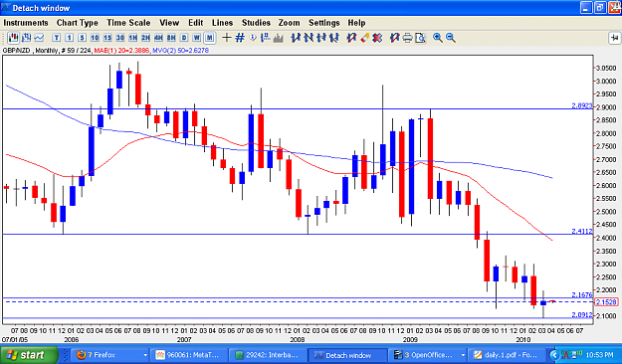622x364 pixels.
Task: Select the second diagonal line drawing tool
Action: (309, 38)
